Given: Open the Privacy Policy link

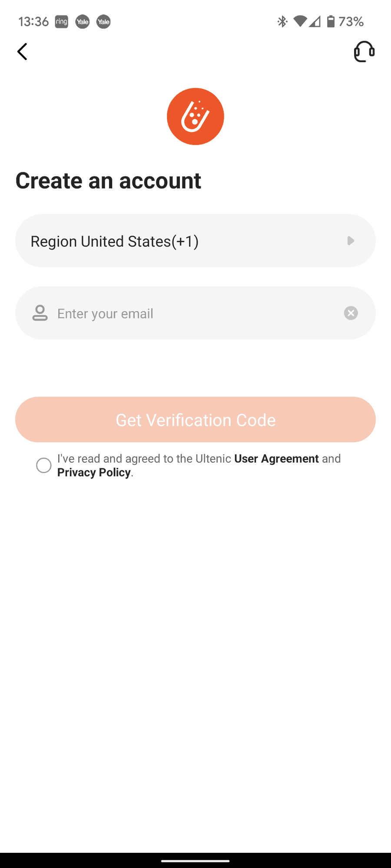Looking at the screenshot, I should (94, 473).
